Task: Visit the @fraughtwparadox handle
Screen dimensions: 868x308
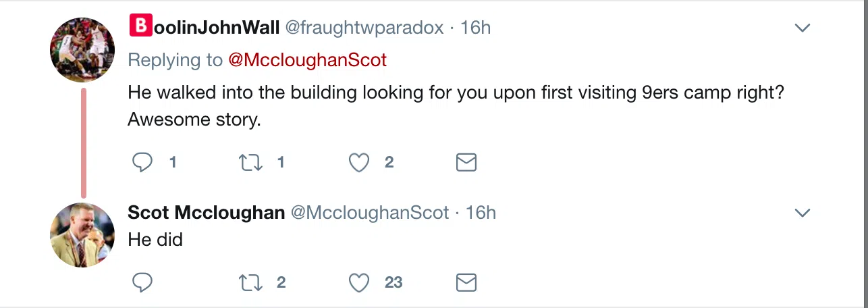Action: click(364, 28)
